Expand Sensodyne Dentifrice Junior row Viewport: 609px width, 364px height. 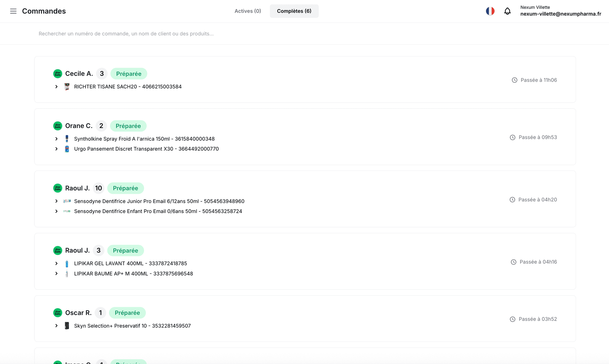click(56, 201)
